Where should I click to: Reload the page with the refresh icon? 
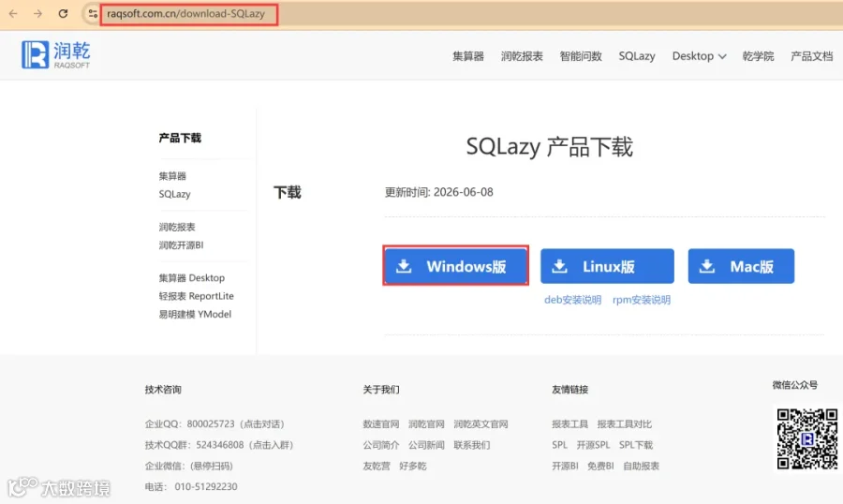63,13
